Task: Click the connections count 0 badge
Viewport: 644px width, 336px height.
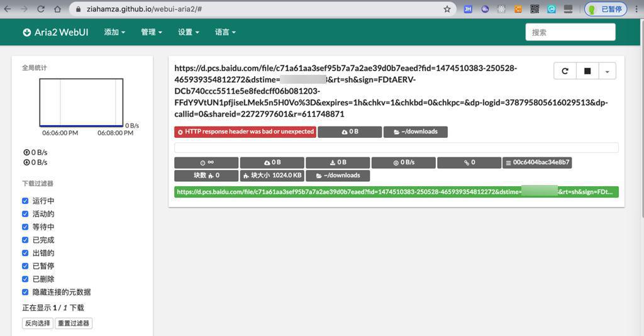Action: click(469, 163)
